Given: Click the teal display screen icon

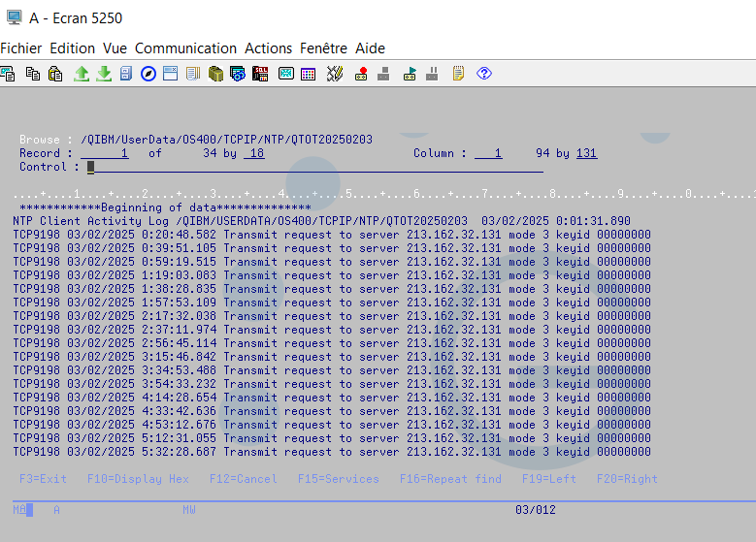Looking at the screenshot, I should [x=286, y=74].
